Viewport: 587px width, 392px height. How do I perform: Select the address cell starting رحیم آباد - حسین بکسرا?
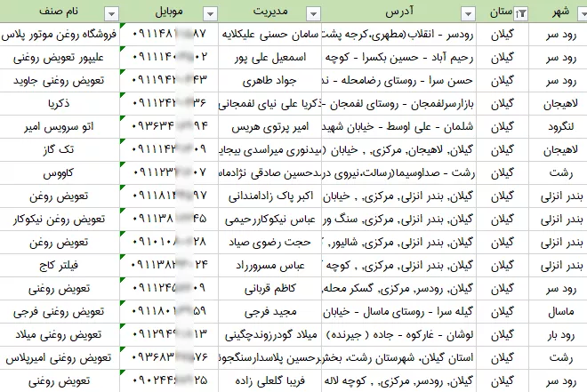399,58
